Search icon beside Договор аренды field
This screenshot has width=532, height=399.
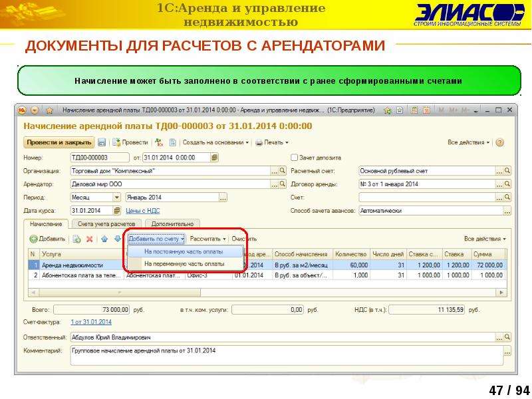pyautogui.click(x=507, y=184)
